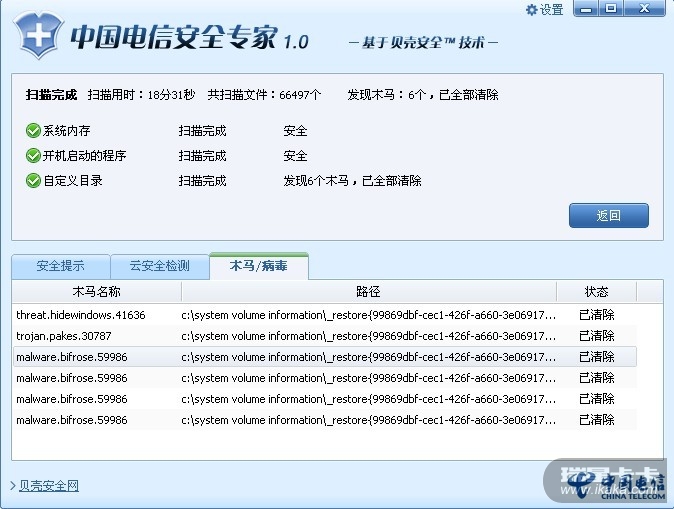
Task: Sort by the 状态 column header
Action: pos(597,291)
